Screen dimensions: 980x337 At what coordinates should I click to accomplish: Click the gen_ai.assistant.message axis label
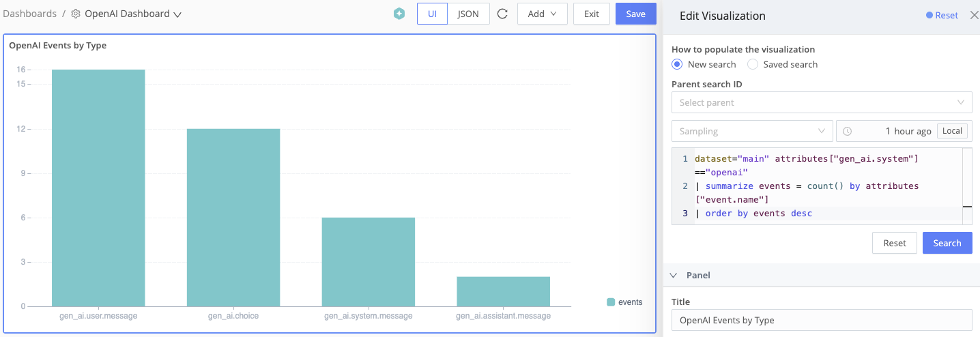(504, 316)
